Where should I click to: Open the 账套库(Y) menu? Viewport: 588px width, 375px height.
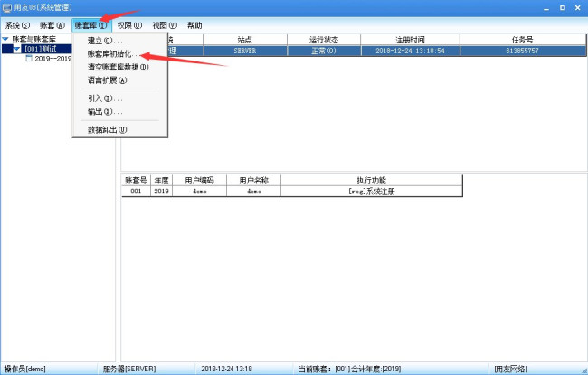tap(90, 25)
